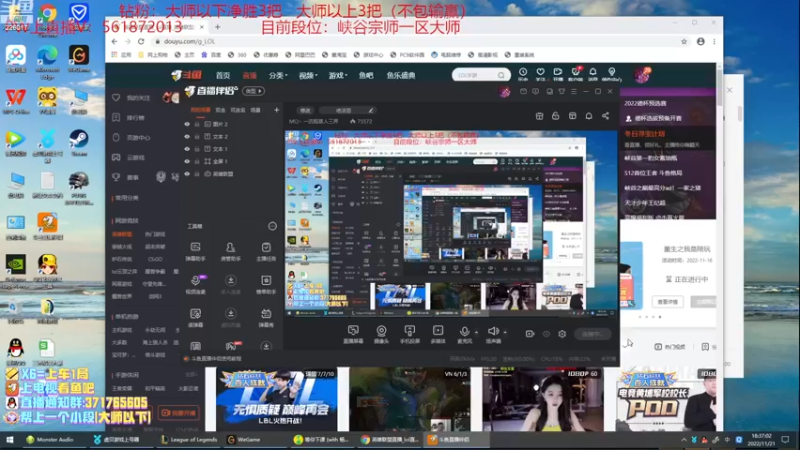The width and height of the screenshot is (800, 450).
Task: Open Douyu history clock icon
Action: 523,74
